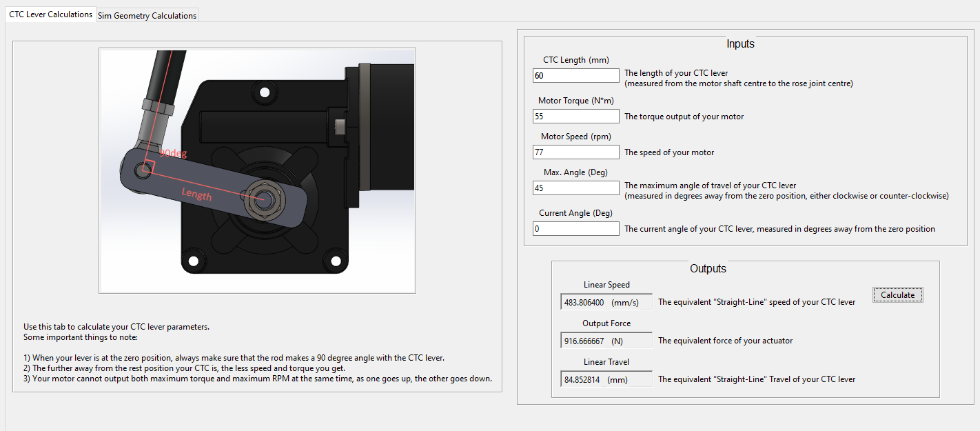Click 'The torque output of your motor' text
This screenshot has height=431, width=980.
click(x=684, y=117)
